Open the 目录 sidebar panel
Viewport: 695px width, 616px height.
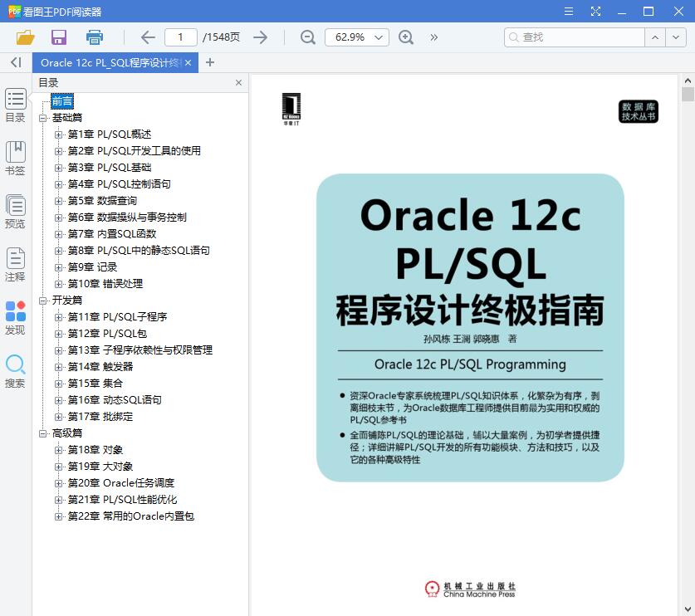tap(15, 105)
